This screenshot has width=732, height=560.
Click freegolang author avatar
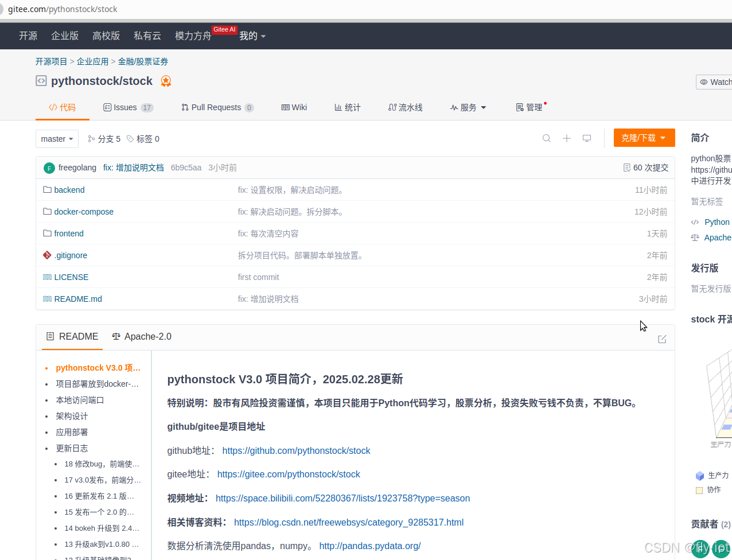(49, 168)
